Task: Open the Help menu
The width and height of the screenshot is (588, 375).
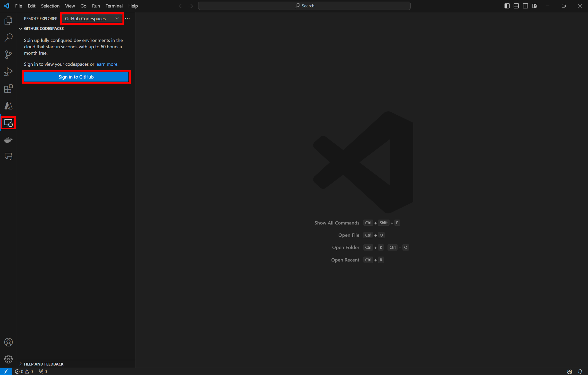Action: point(133,6)
